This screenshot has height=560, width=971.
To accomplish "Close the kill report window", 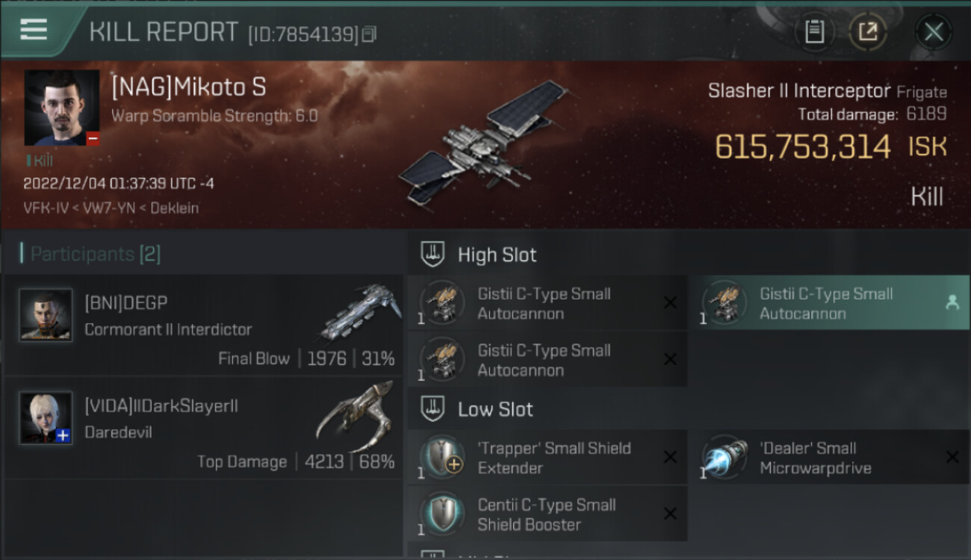I will (x=933, y=32).
